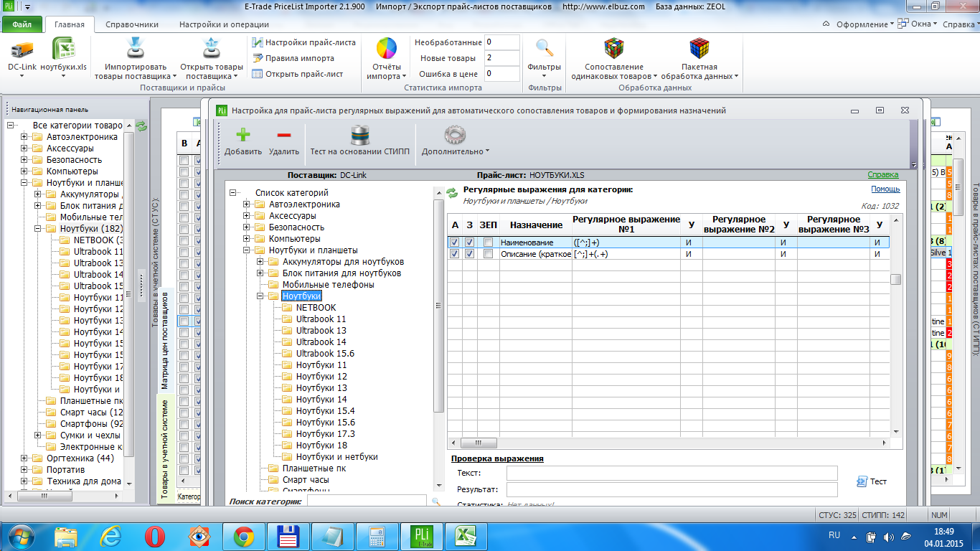
Task: Click the Поиск категории search field
Action: pos(366,501)
